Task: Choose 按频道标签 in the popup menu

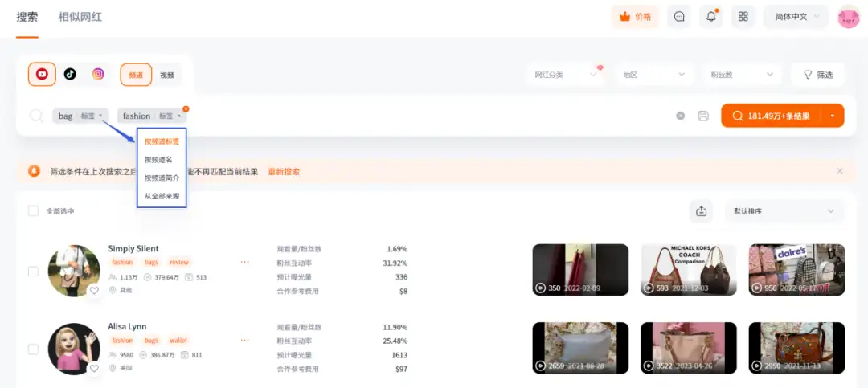Action: click(x=162, y=141)
